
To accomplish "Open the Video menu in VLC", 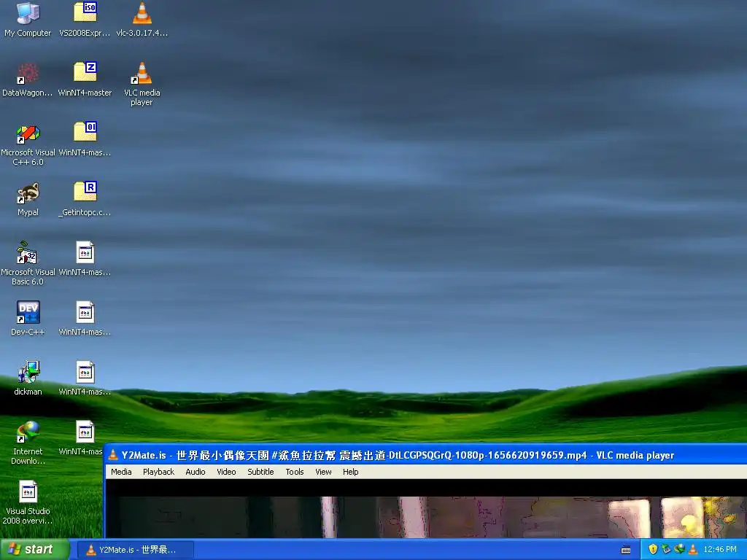I will 226,472.
